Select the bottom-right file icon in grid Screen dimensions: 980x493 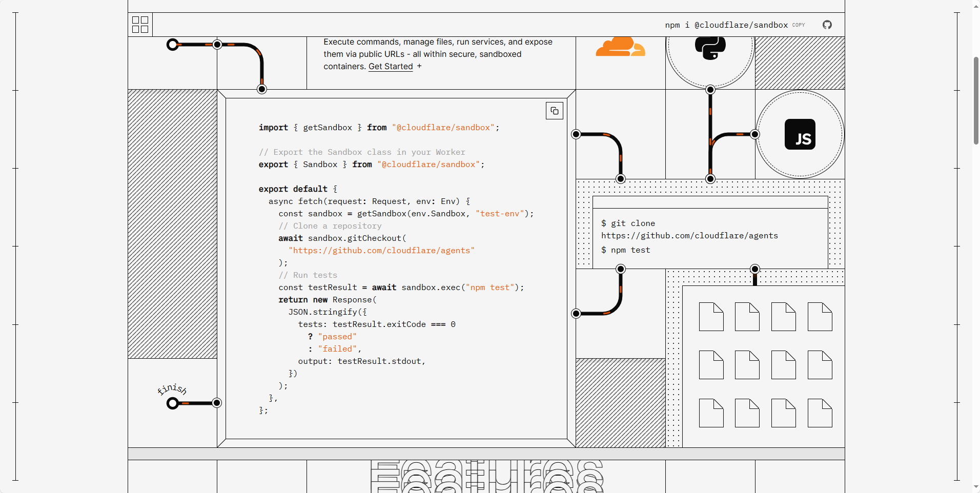820,413
